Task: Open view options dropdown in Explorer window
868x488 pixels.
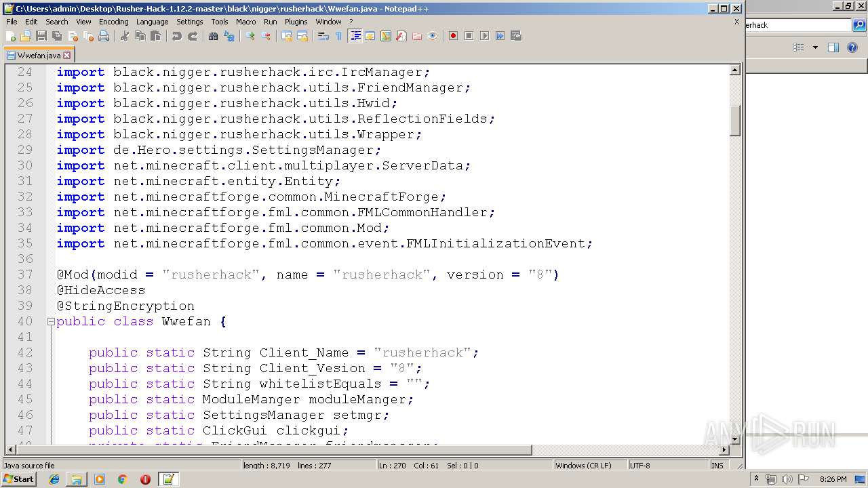Action: (x=815, y=47)
